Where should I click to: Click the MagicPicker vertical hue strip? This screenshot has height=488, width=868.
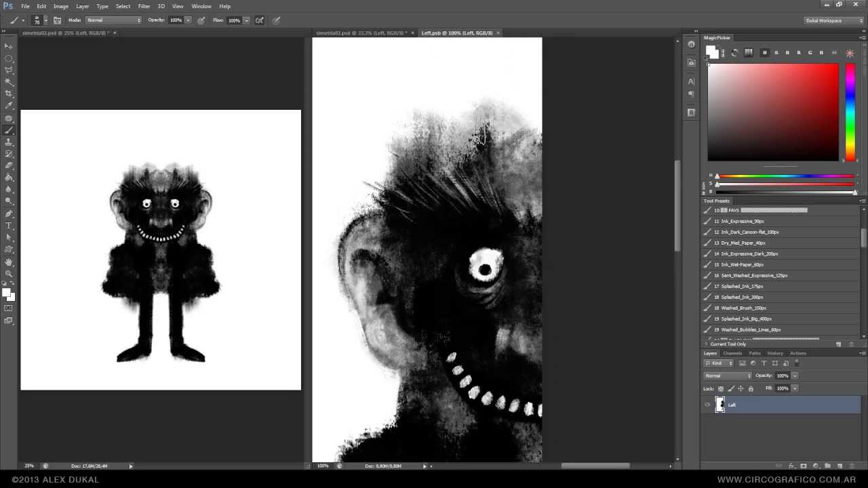click(850, 113)
